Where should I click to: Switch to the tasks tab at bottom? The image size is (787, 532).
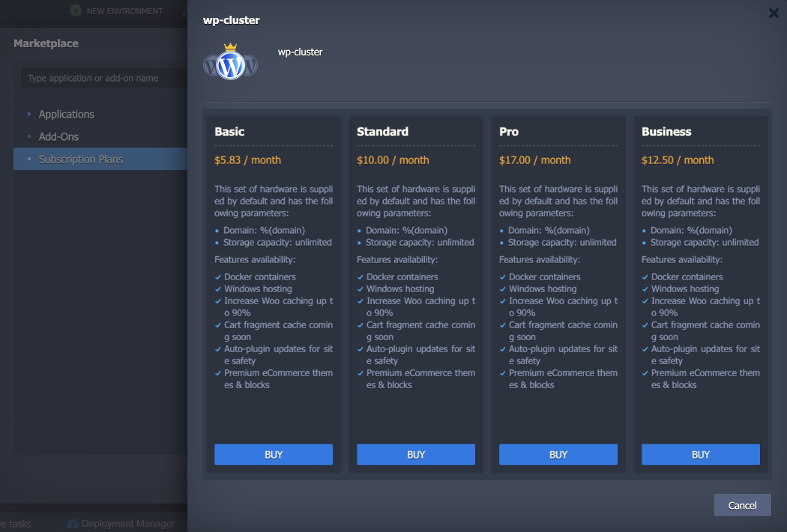click(x=16, y=524)
